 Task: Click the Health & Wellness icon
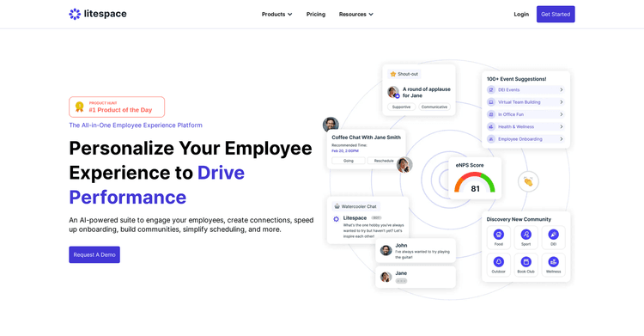click(x=491, y=126)
